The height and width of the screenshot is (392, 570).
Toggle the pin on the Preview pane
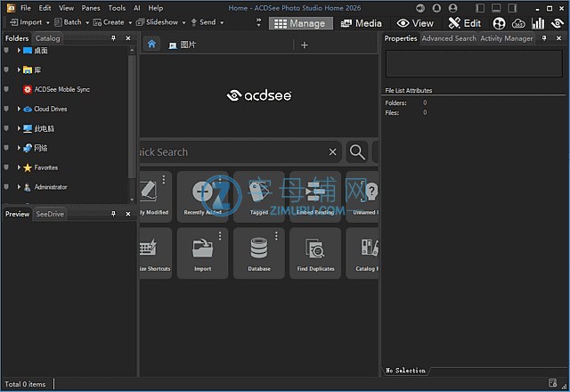[x=113, y=214]
